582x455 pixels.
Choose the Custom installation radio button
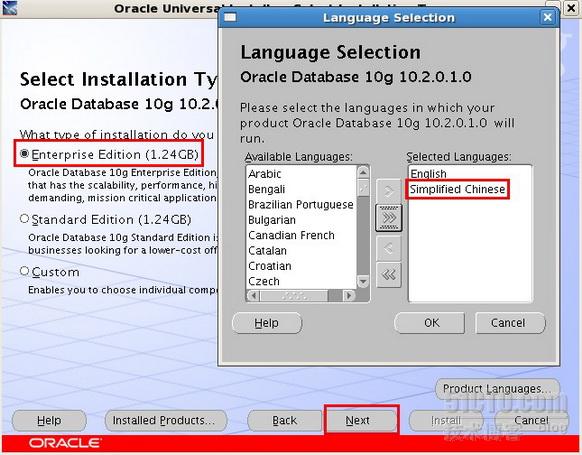point(24,271)
